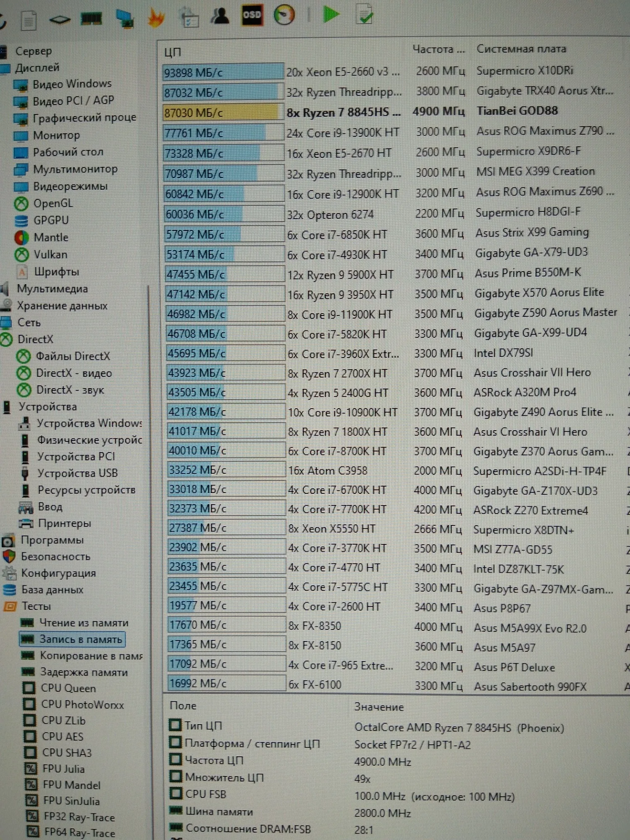Image resolution: width=630 pixels, height=840 pixels.
Task: Select Сеть category
Action: click(29, 323)
